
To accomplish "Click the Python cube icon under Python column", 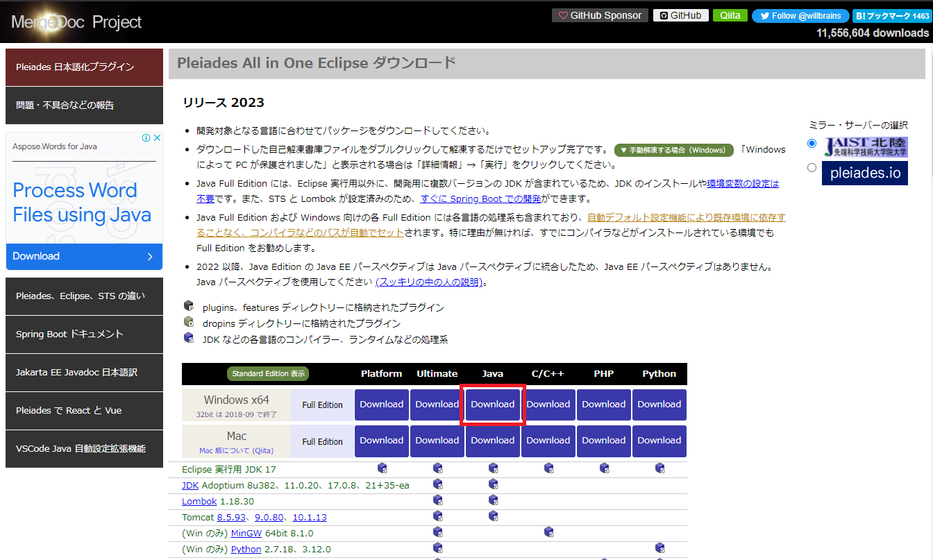I will (x=659, y=548).
